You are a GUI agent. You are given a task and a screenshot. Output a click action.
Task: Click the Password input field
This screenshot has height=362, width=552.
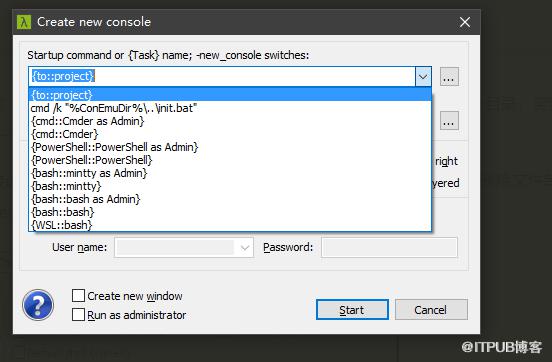click(x=389, y=247)
